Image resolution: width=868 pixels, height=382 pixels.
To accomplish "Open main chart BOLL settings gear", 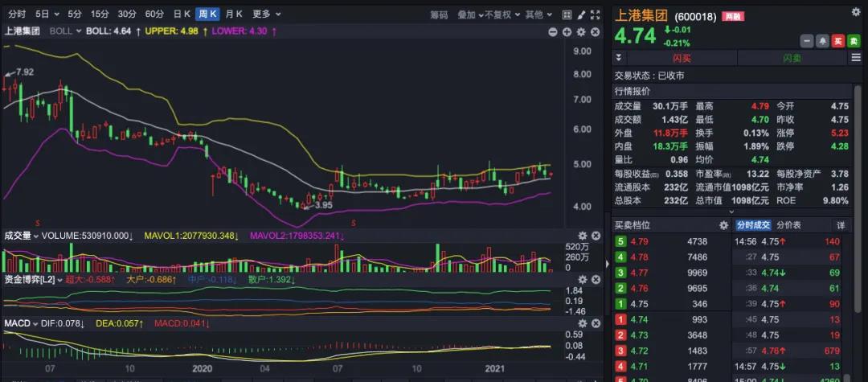I will [581, 32].
